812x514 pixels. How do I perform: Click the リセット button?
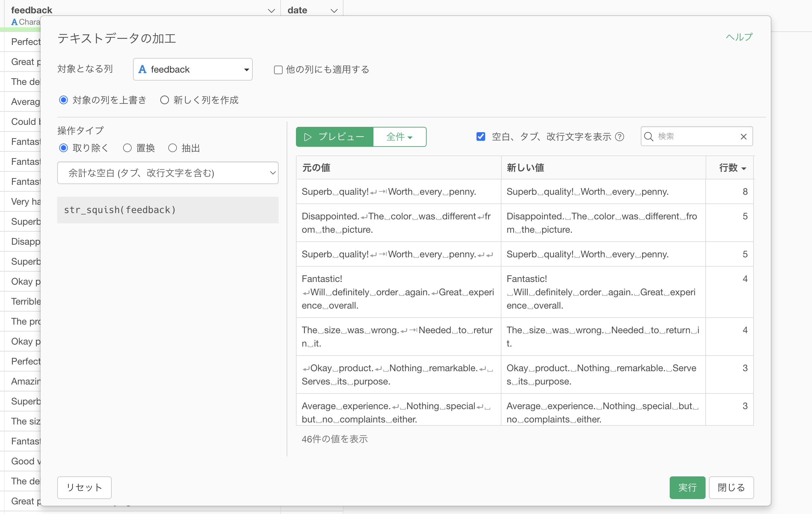(x=84, y=487)
